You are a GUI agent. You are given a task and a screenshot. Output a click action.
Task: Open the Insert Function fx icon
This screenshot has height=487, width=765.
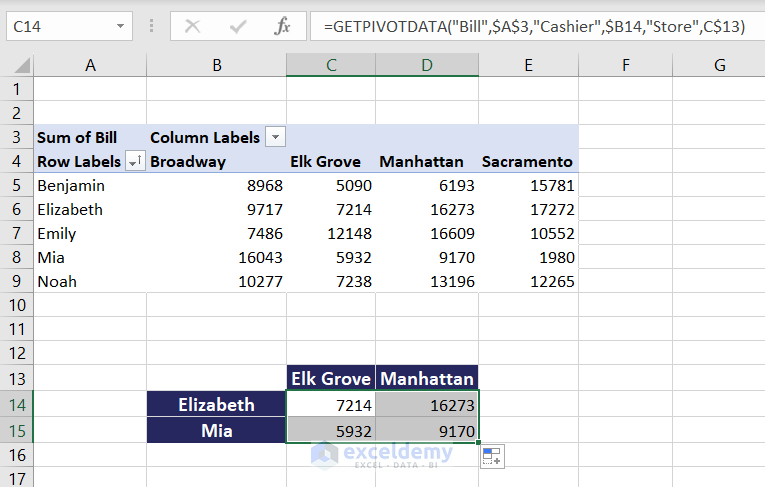click(x=282, y=27)
